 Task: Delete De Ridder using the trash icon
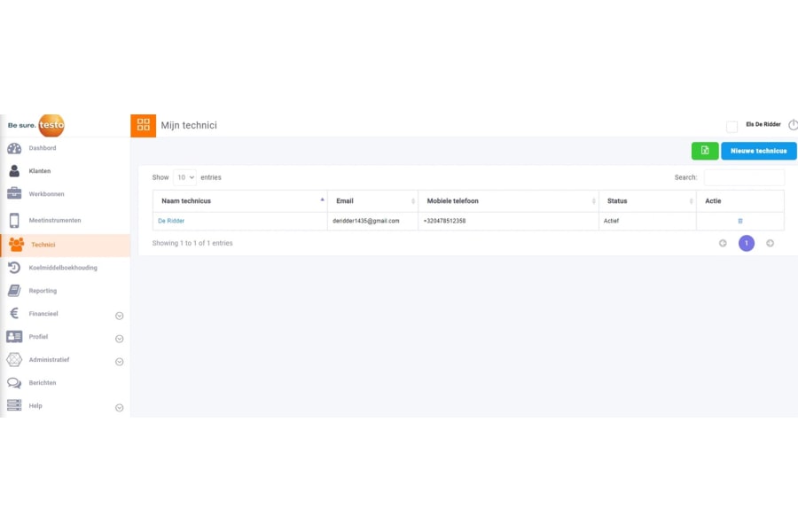(740, 221)
